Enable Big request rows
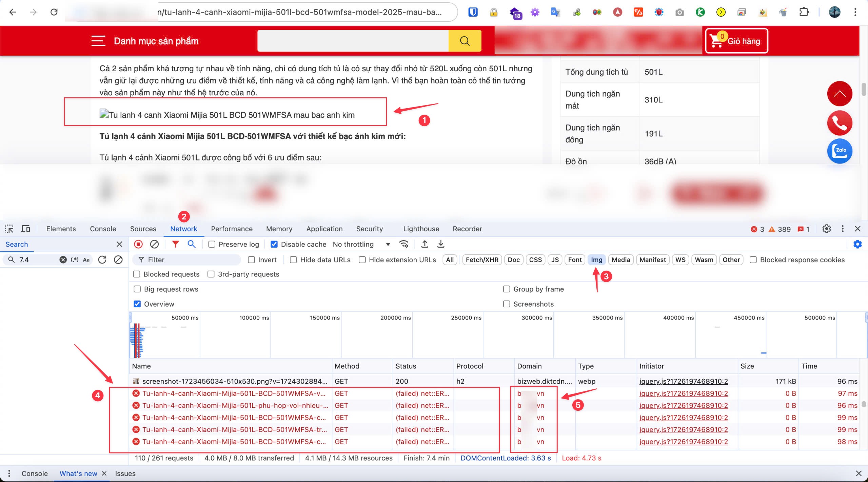 pyautogui.click(x=137, y=289)
